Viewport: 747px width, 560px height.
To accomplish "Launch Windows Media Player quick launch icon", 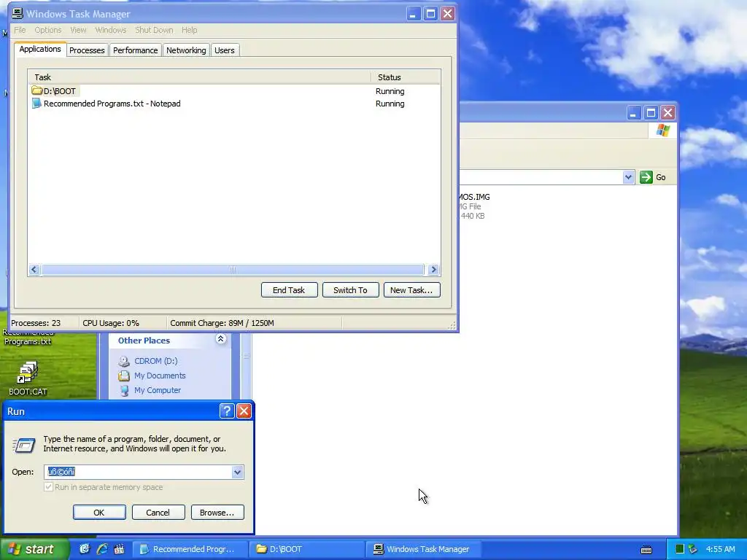I will (119, 549).
